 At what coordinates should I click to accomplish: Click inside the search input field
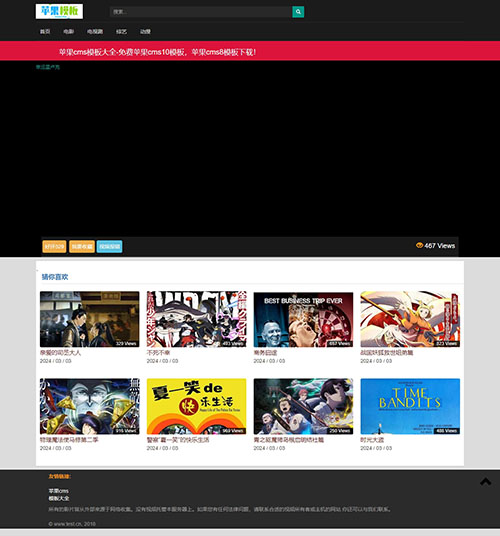tap(201, 12)
